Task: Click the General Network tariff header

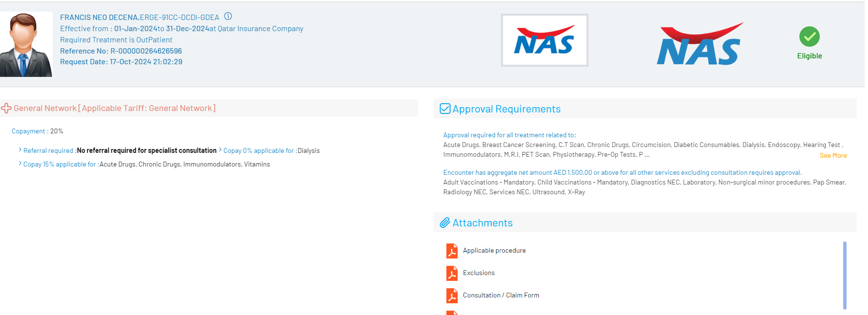Action: click(114, 108)
